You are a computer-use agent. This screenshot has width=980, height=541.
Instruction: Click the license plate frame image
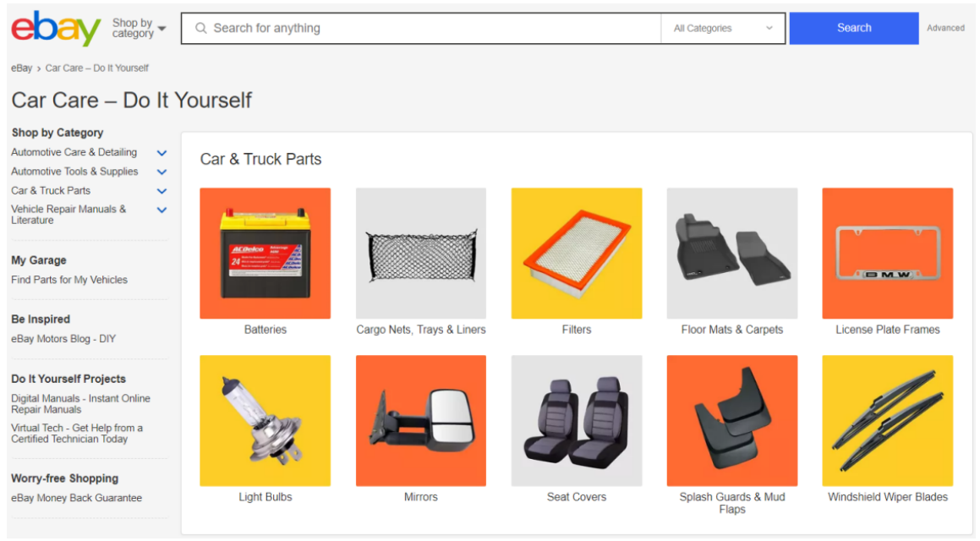point(888,253)
